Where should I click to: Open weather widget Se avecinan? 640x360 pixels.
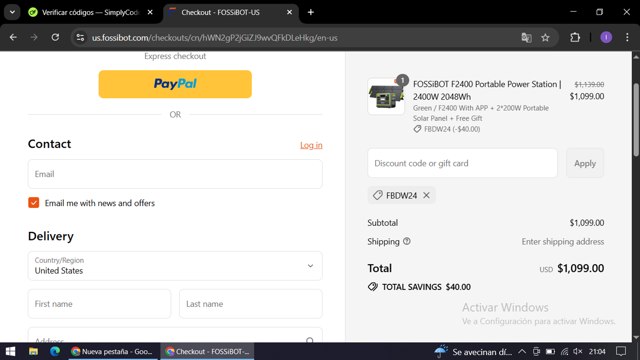coord(473,351)
